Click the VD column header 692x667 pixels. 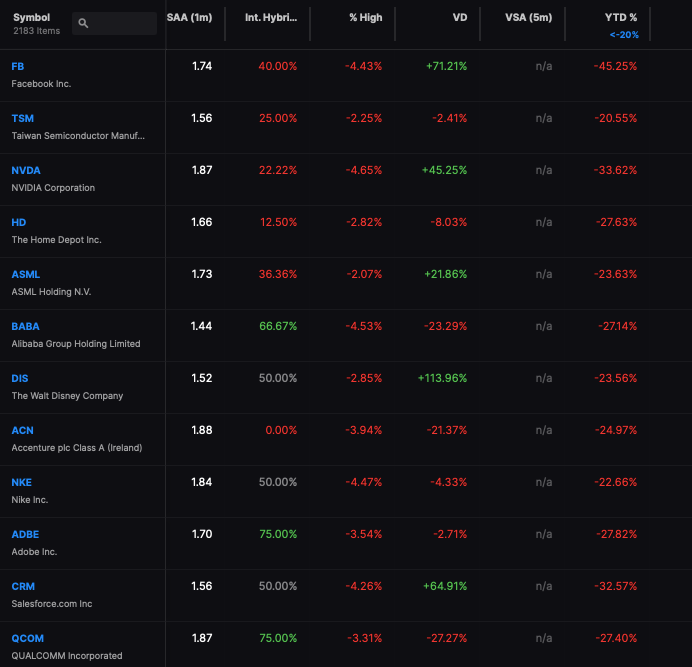coord(460,18)
